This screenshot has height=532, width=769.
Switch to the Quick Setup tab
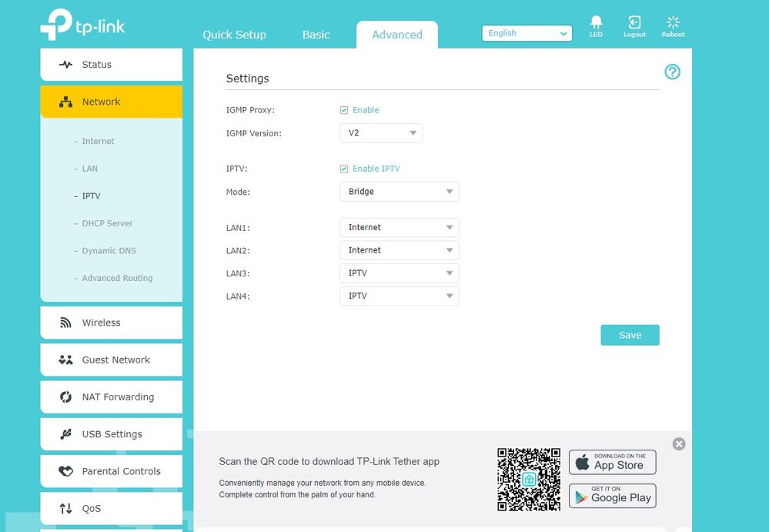point(234,35)
